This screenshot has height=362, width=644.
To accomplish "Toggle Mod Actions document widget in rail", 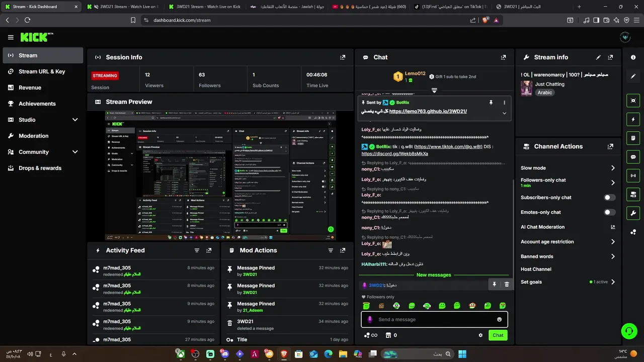I will click(633, 138).
